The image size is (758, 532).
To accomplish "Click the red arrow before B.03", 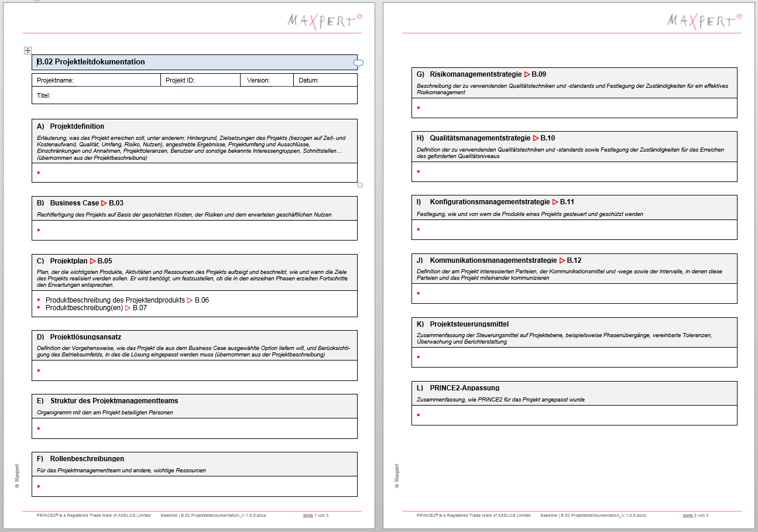I will pyautogui.click(x=104, y=203).
